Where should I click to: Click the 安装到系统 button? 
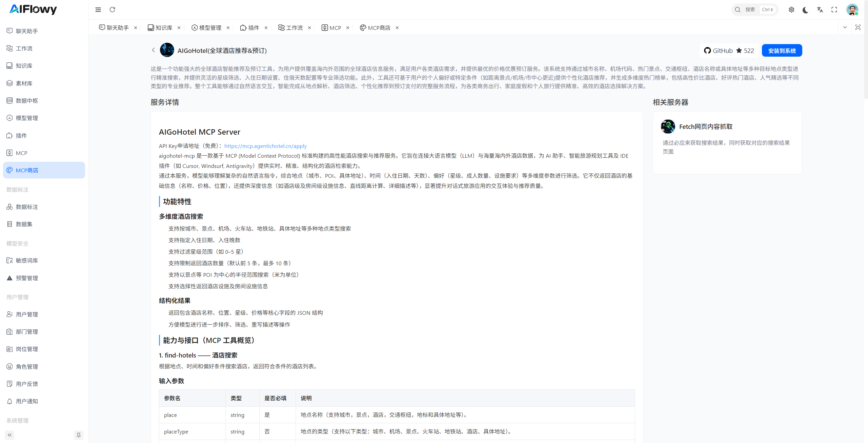(x=782, y=51)
